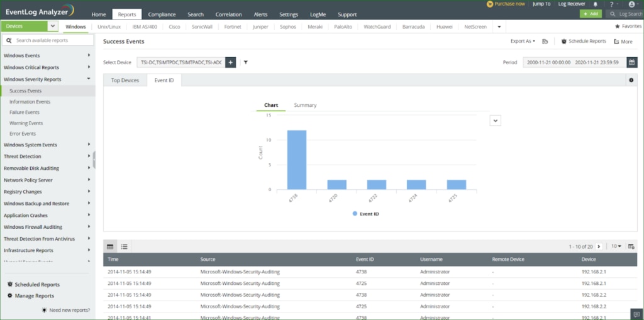Collapse the left sidebar handle
The image size is (644, 320).
click(94, 160)
